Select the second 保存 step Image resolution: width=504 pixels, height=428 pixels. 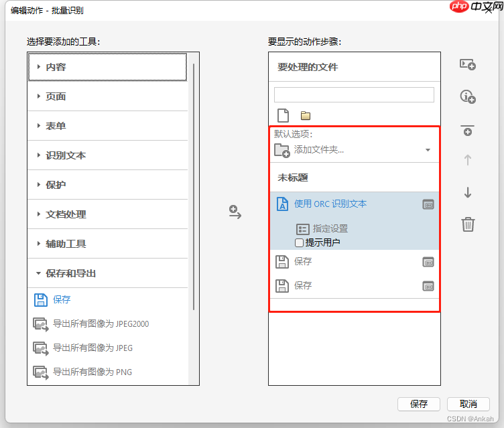355,285
